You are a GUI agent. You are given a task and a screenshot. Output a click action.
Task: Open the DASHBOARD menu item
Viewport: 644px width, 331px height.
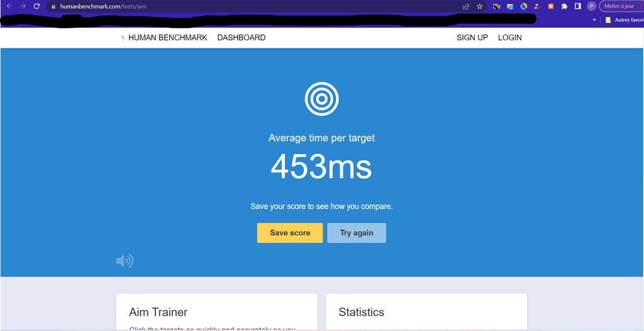[241, 38]
